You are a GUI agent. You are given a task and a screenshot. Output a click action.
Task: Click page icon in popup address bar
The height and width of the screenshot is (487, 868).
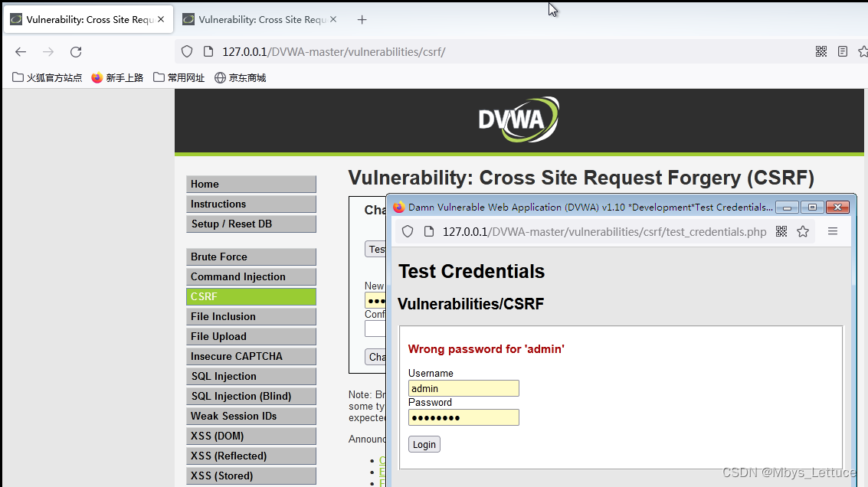click(x=429, y=231)
